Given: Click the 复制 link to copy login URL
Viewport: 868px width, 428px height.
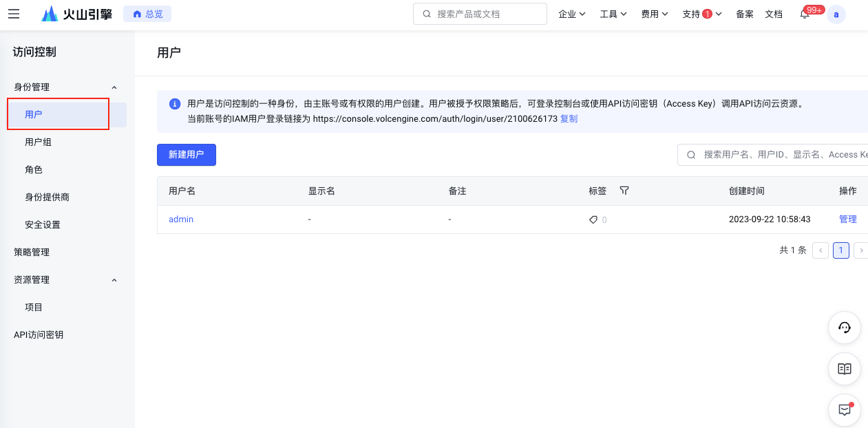Looking at the screenshot, I should [569, 118].
